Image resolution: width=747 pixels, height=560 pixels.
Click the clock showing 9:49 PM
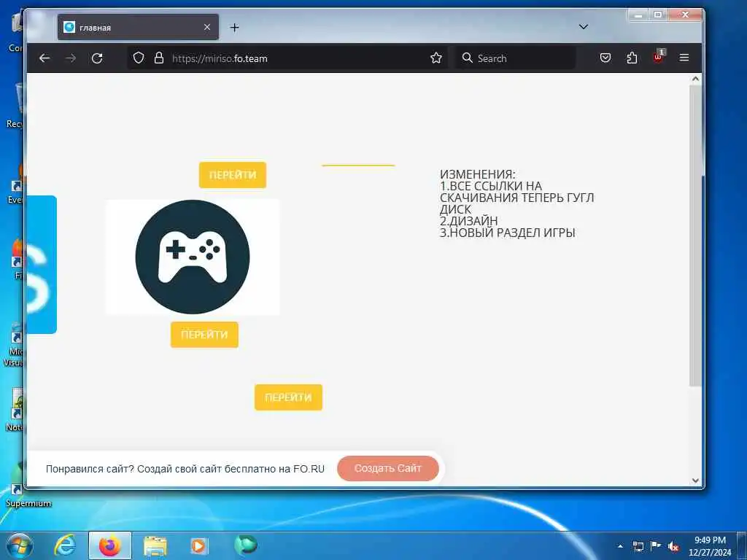click(710, 546)
